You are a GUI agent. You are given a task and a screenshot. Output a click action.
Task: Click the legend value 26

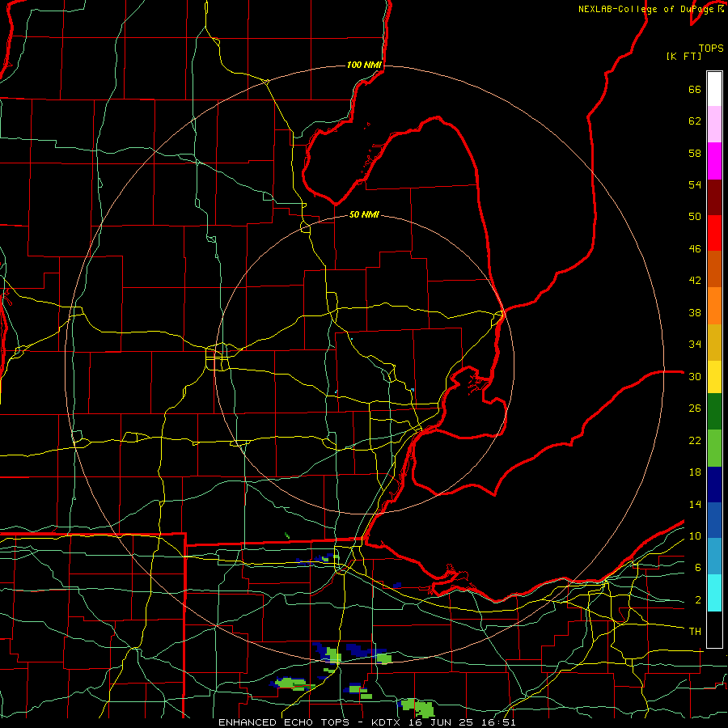(x=695, y=408)
